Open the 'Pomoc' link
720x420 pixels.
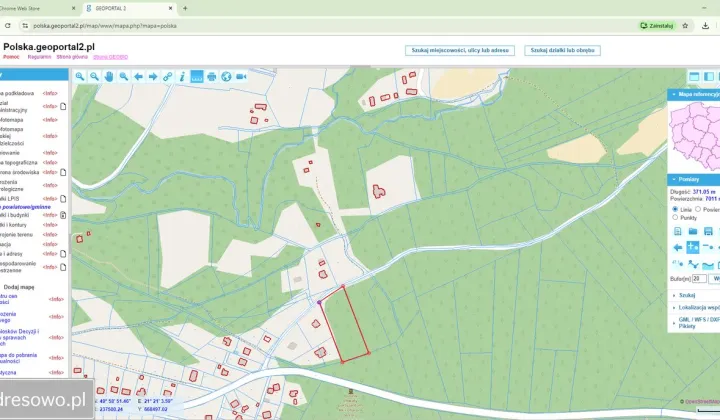tap(11, 57)
